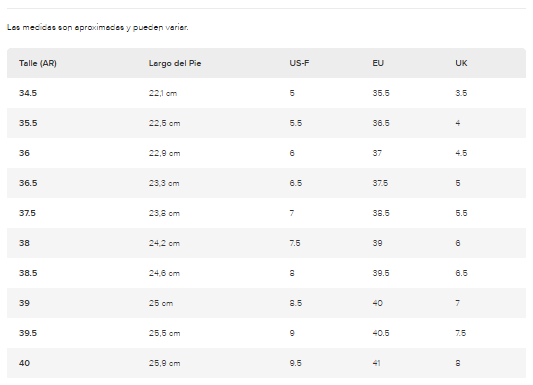The height and width of the screenshot is (385, 533).
Task: Select the size 34.5 row label
Action: [x=28, y=93]
